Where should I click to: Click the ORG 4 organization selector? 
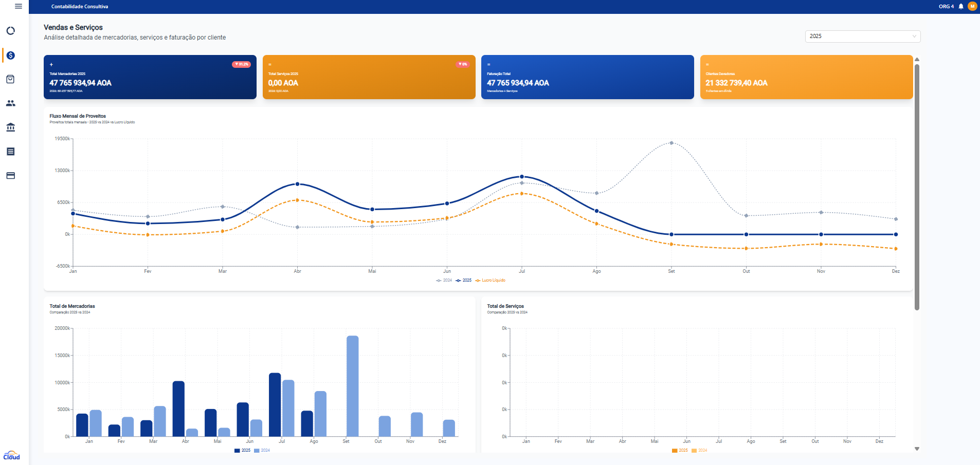946,7
